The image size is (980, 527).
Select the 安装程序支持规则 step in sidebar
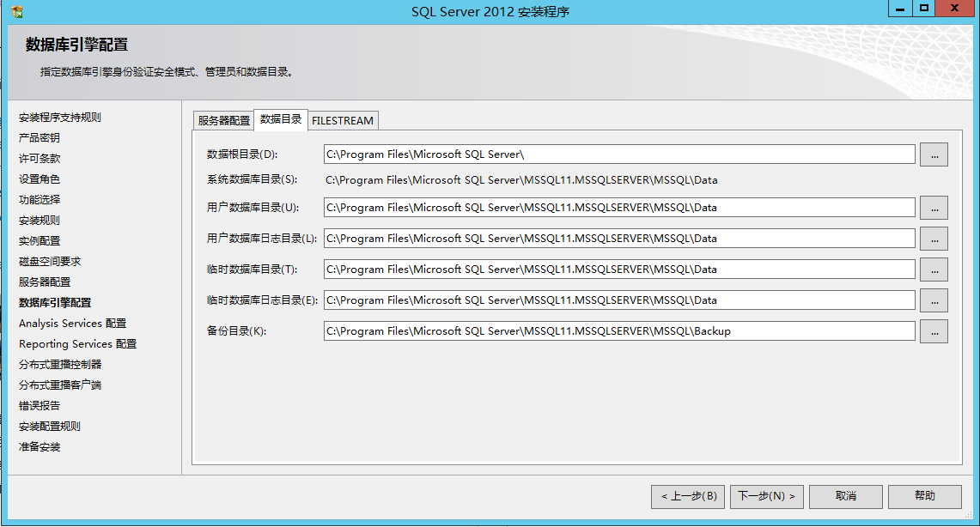point(60,118)
